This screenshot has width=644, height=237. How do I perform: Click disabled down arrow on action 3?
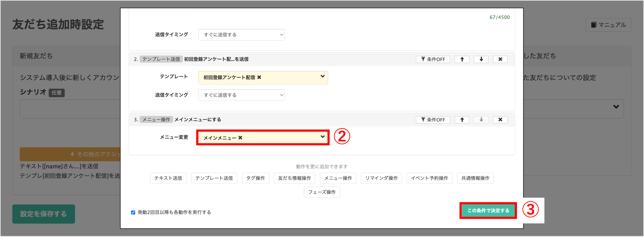[481, 120]
